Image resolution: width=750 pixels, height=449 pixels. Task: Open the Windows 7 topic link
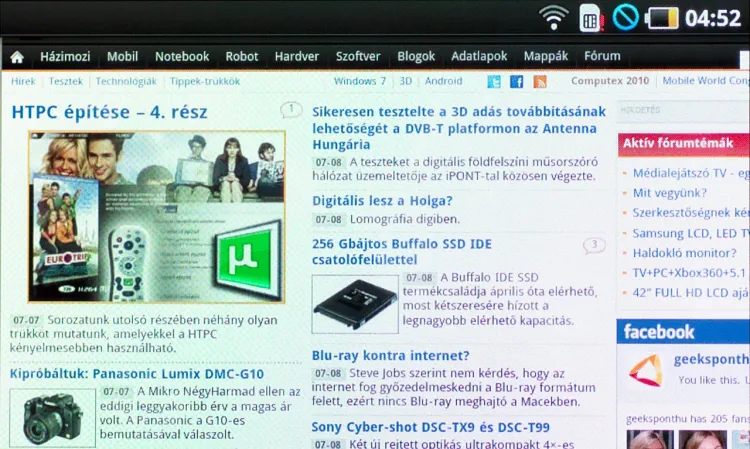click(x=360, y=81)
